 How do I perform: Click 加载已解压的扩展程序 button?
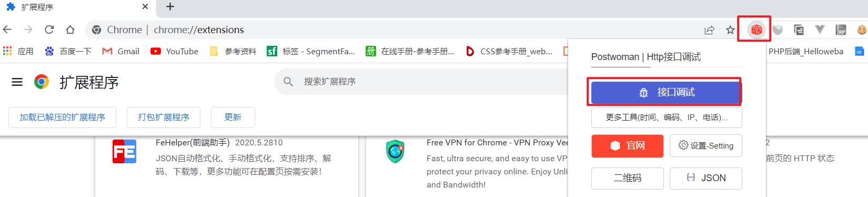(x=62, y=117)
